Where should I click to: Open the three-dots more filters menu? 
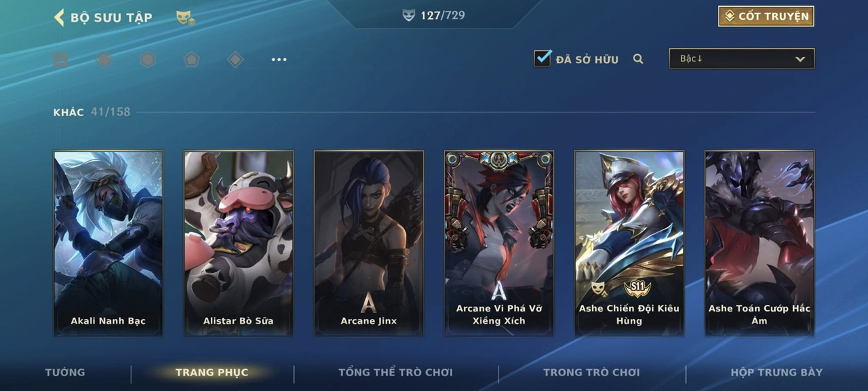click(279, 60)
